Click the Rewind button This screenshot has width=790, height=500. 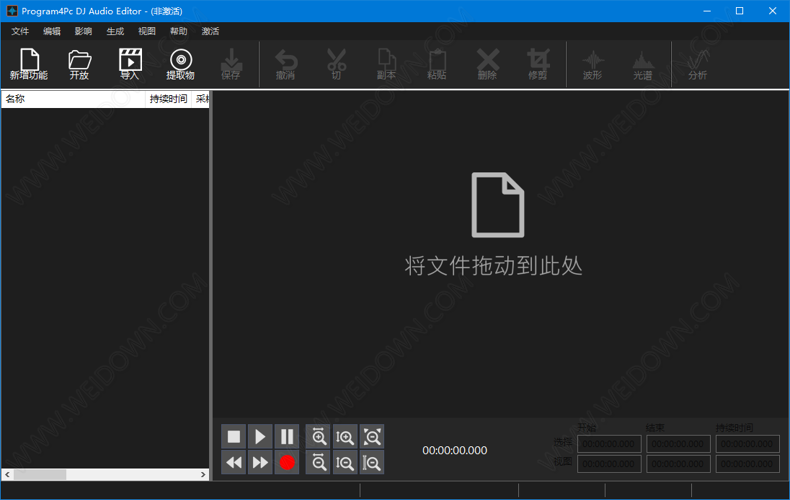233,463
